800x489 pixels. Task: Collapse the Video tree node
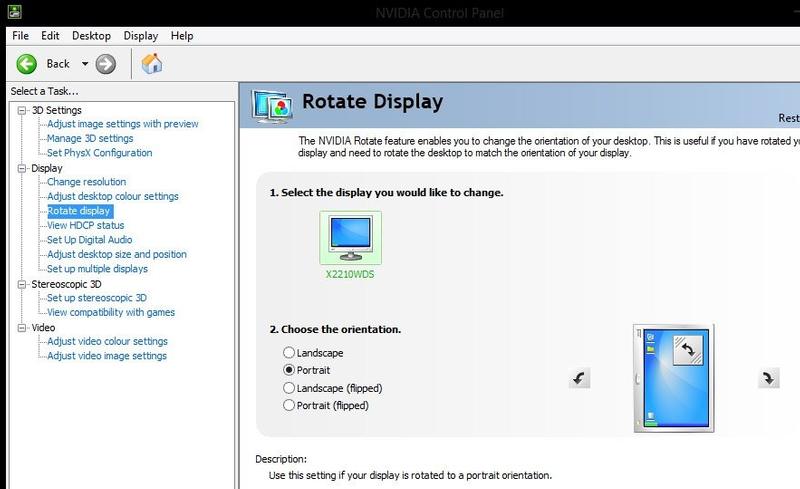pos(21,328)
